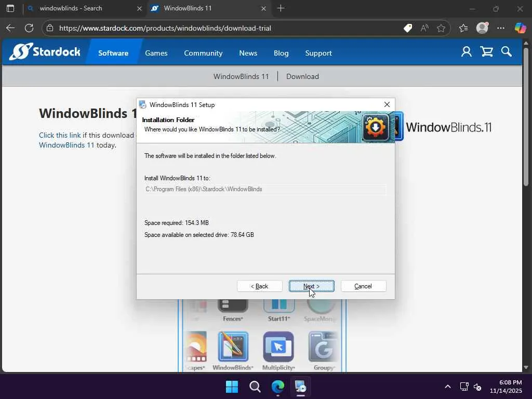Open the Windows Start button
This screenshot has height=399, width=532.
point(232,387)
